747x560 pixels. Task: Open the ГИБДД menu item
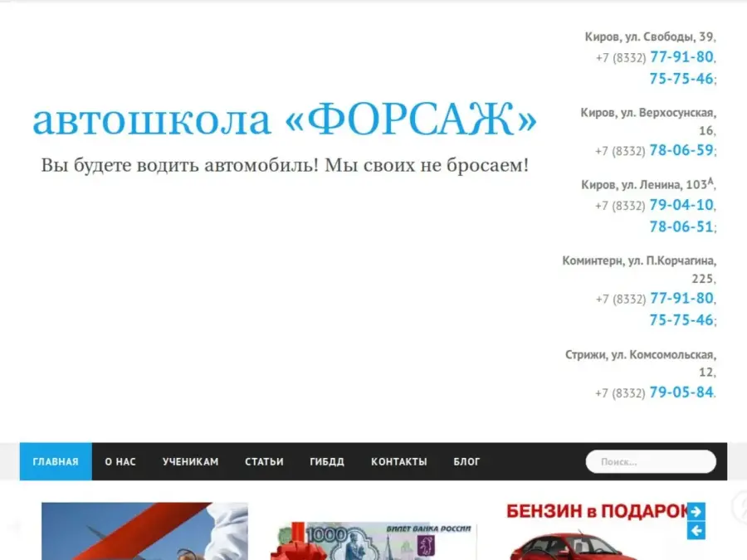click(x=327, y=461)
